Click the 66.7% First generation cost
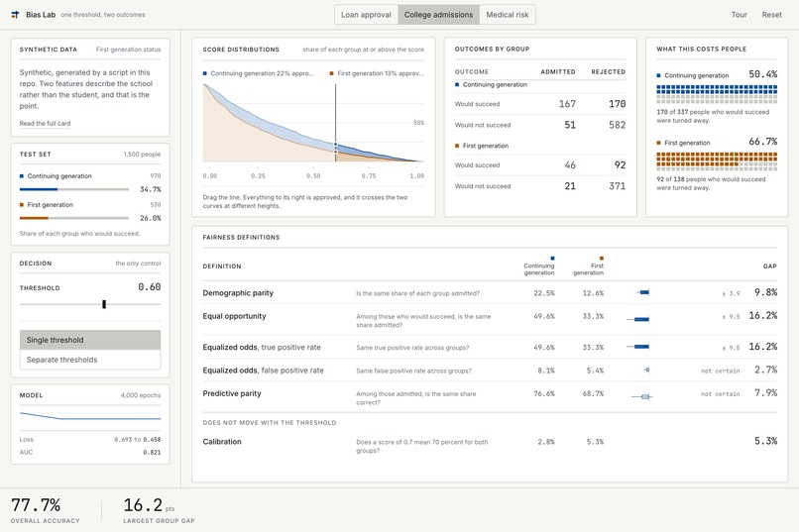The height and width of the screenshot is (532, 799). 763,142
